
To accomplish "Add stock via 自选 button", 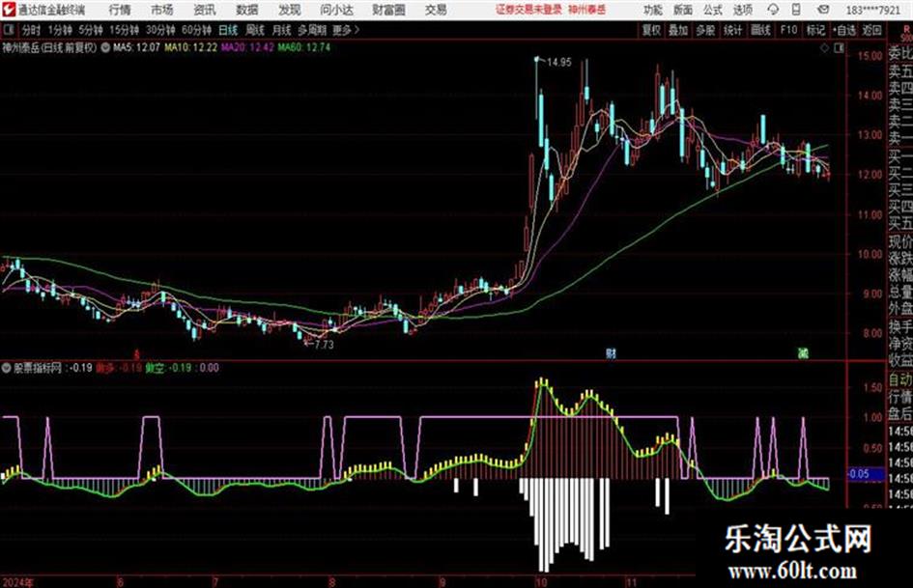I will (843, 30).
